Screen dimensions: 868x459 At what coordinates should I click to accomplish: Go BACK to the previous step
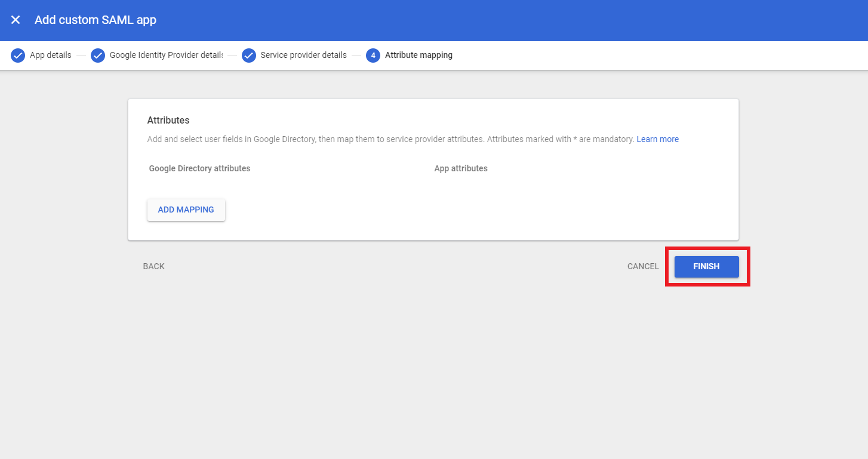point(153,266)
